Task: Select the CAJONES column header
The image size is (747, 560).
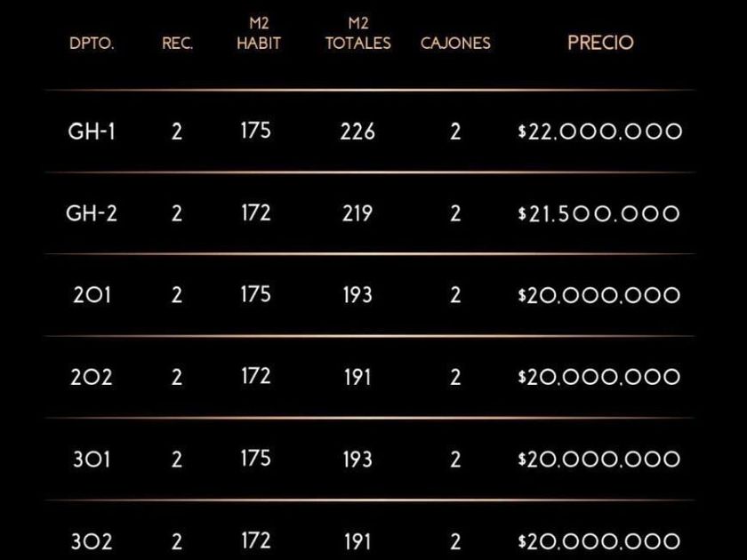Action: [455, 43]
